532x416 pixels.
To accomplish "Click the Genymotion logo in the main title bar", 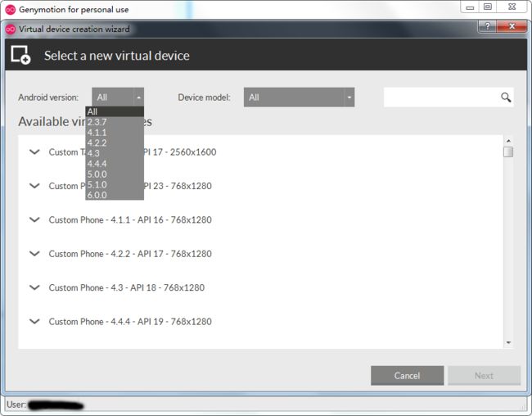I will tap(11, 10).
